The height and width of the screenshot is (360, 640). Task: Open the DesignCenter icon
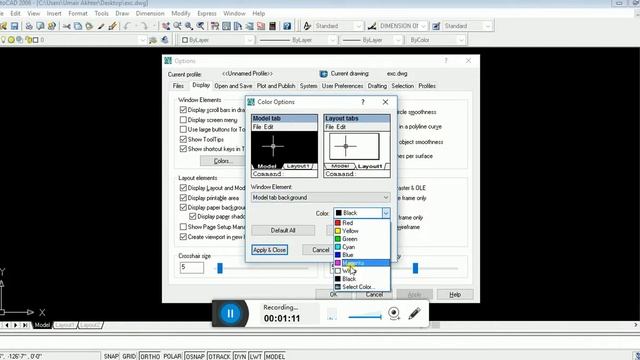(x=226, y=26)
